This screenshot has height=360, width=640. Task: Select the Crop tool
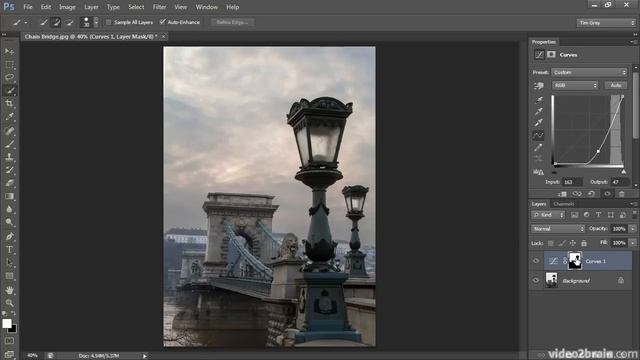(x=9, y=103)
